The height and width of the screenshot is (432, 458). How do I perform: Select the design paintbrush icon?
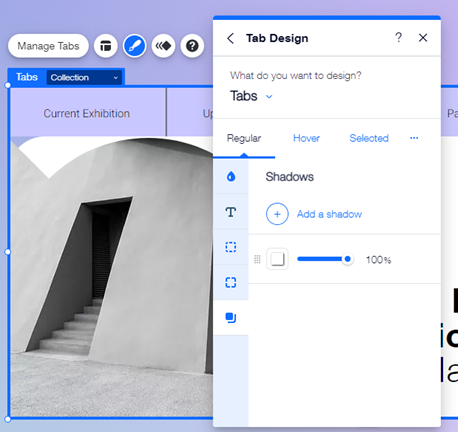point(135,46)
